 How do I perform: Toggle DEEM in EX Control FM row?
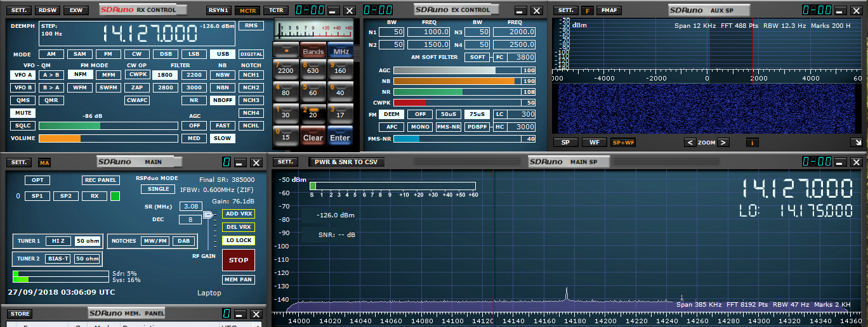coord(390,114)
